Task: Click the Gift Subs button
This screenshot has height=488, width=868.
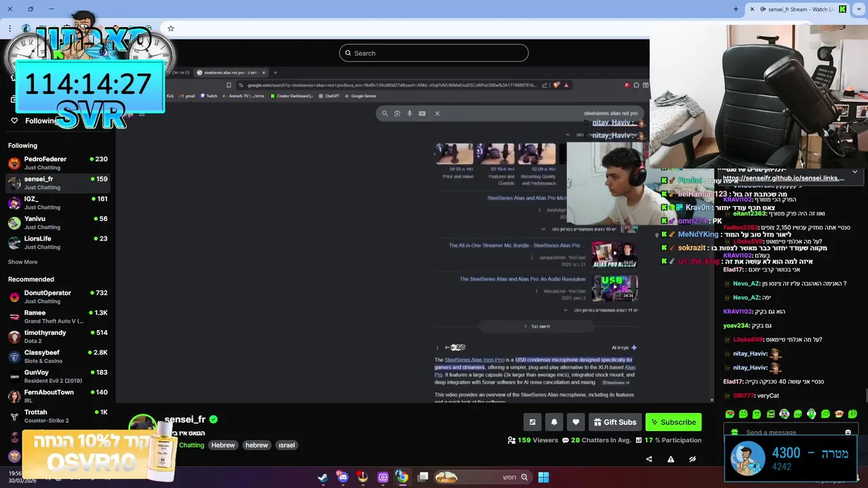Action: pos(615,422)
